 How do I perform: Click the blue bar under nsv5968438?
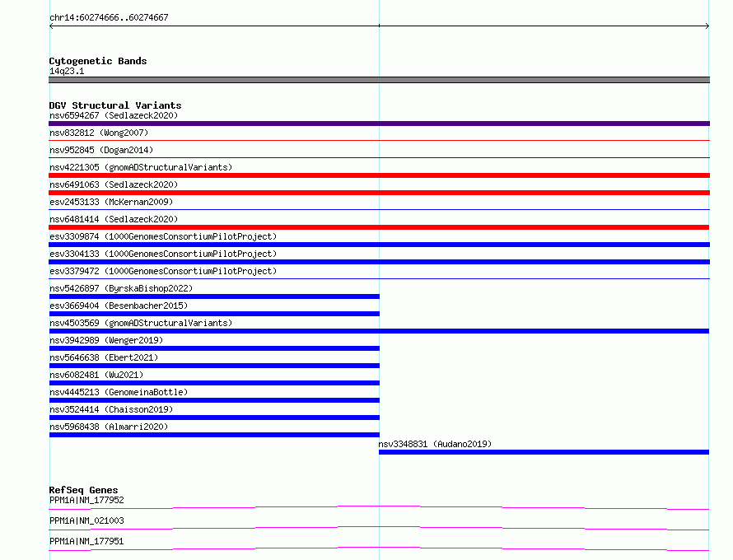pyautogui.click(x=214, y=435)
